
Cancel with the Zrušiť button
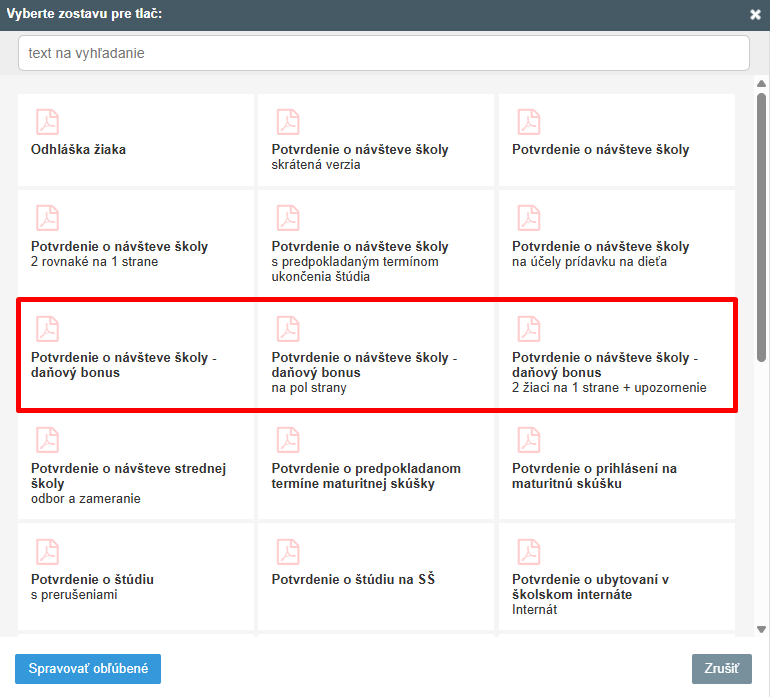[721, 669]
